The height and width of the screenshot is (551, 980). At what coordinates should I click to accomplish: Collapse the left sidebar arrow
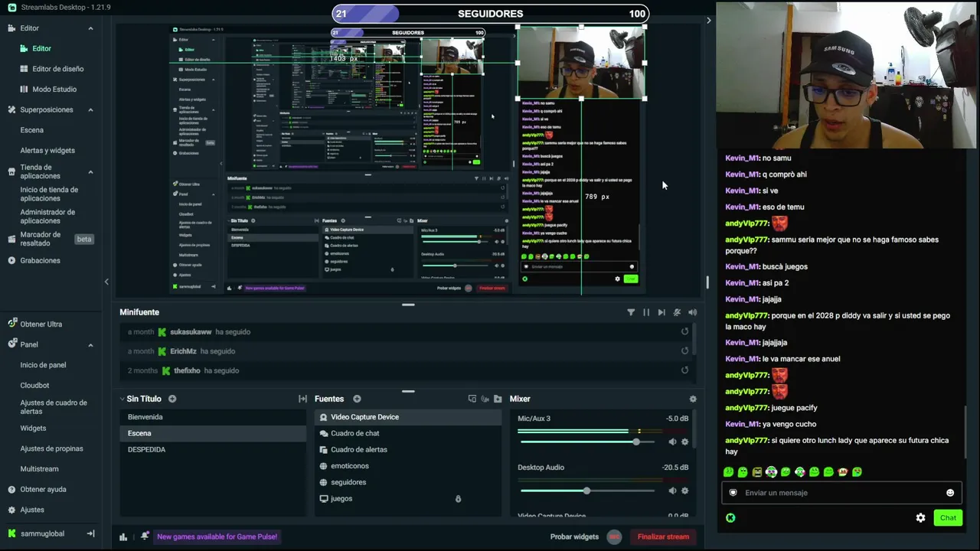pos(106,282)
